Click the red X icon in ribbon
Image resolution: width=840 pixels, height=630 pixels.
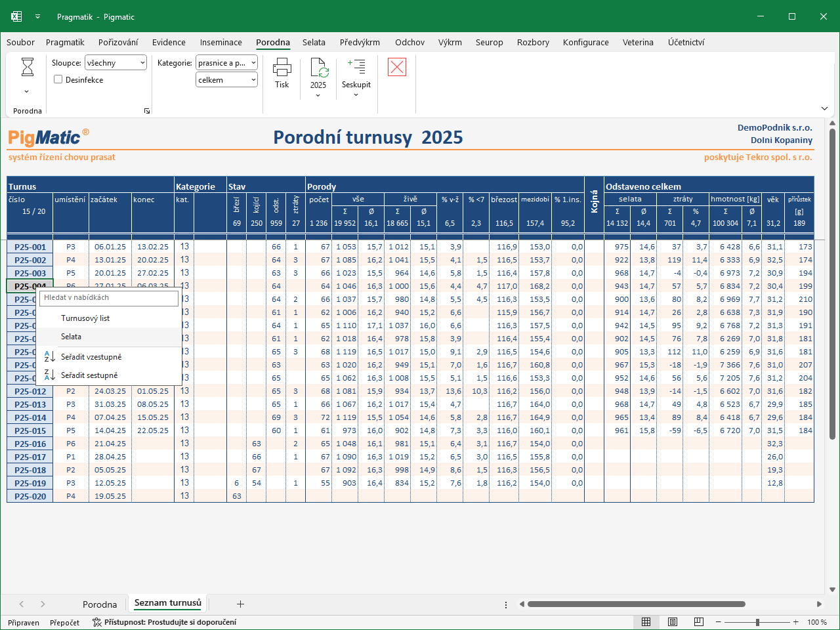point(397,67)
